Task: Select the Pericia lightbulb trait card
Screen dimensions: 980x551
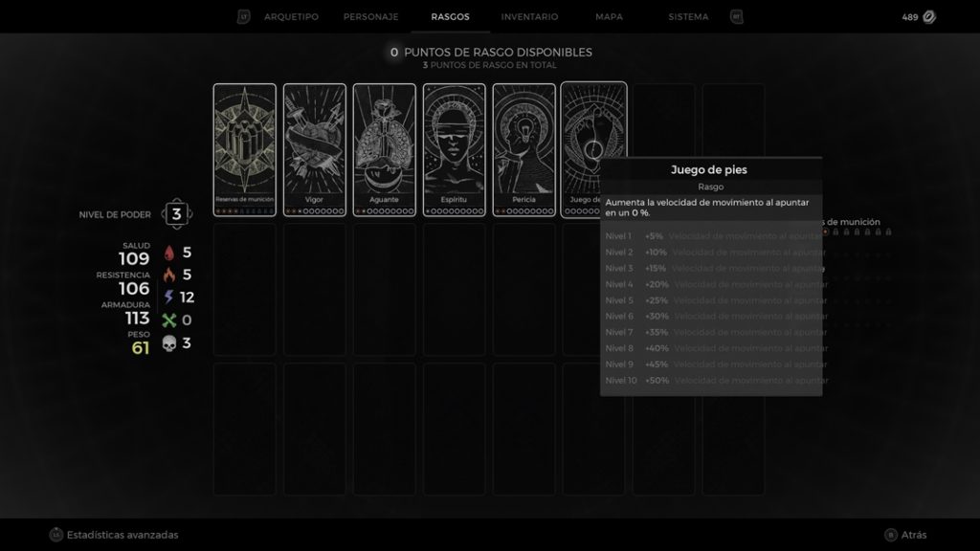Action: click(523, 150)
